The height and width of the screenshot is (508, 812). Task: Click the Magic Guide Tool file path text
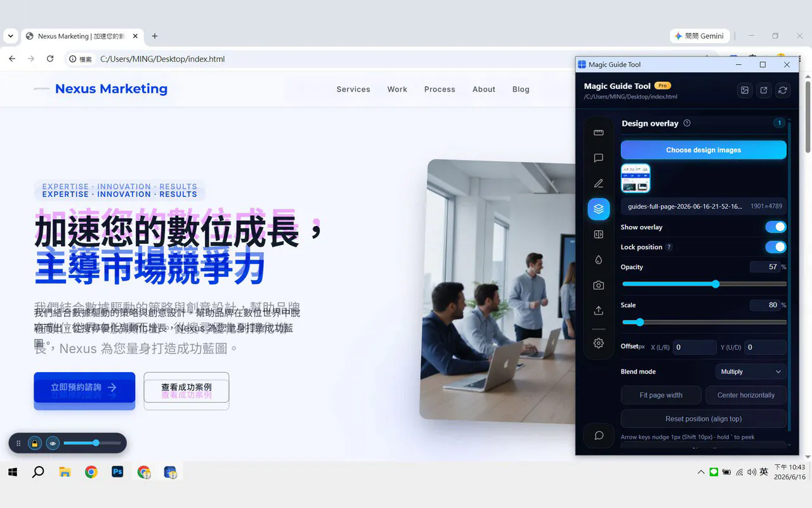click(x=631, y=97)
